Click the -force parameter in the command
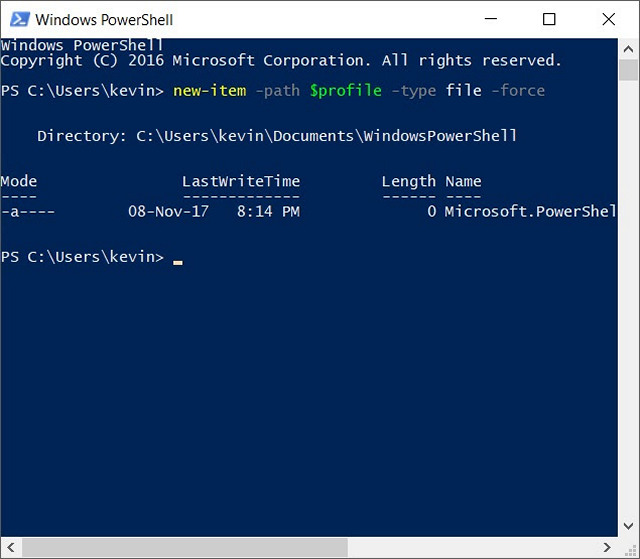 (517, 91)
